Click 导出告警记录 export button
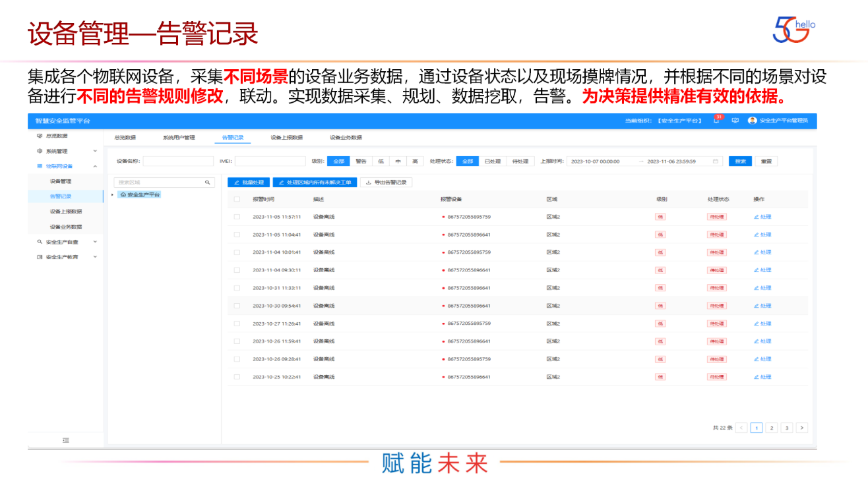 (x=386, y=183)
